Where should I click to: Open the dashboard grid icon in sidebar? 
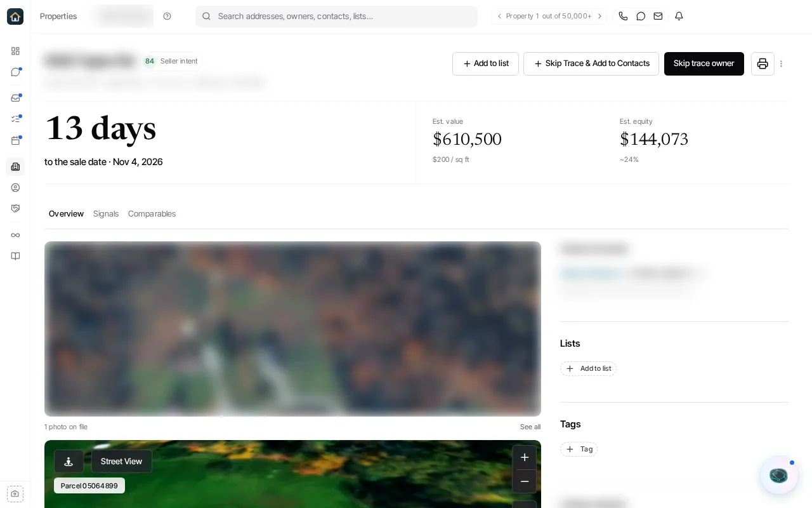coord(15,51)
